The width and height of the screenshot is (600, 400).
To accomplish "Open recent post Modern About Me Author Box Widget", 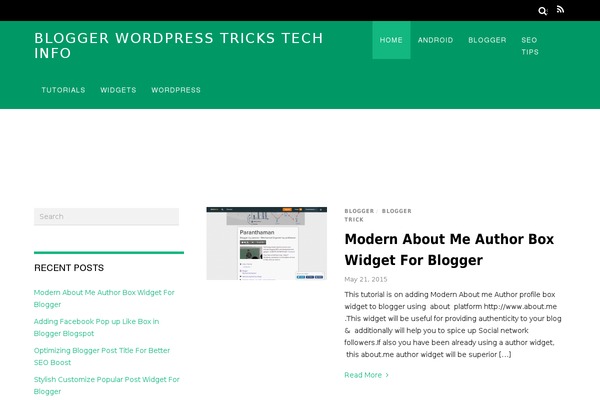I will click(x=104, y=299).
